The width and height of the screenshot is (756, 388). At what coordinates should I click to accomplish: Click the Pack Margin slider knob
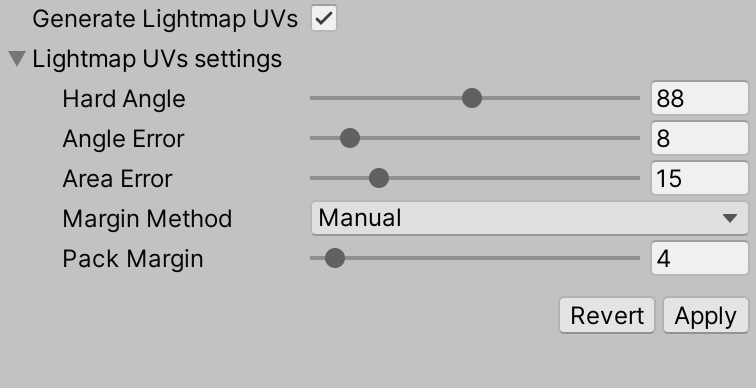click(x=335, y=258)
